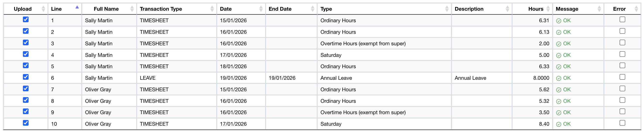The height and width of the screenshot is (132, 644).
Task: Sort table by Description column header
Action: coord(469,9)
